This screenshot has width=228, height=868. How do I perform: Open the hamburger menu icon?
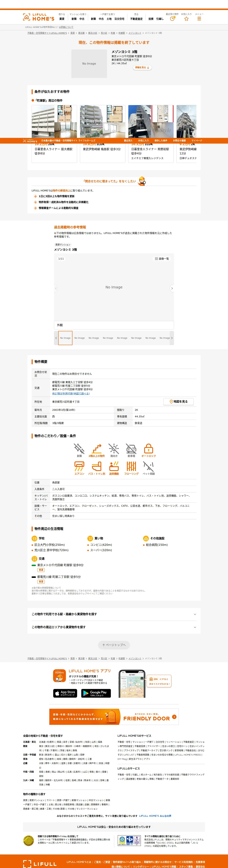point(199,19)
